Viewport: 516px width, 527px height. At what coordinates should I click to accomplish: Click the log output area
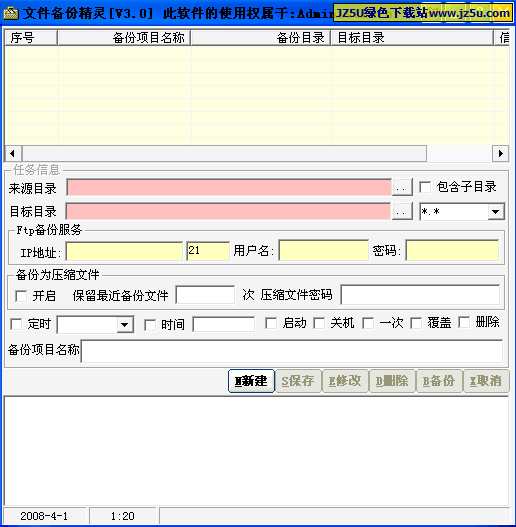pos(256,451)
